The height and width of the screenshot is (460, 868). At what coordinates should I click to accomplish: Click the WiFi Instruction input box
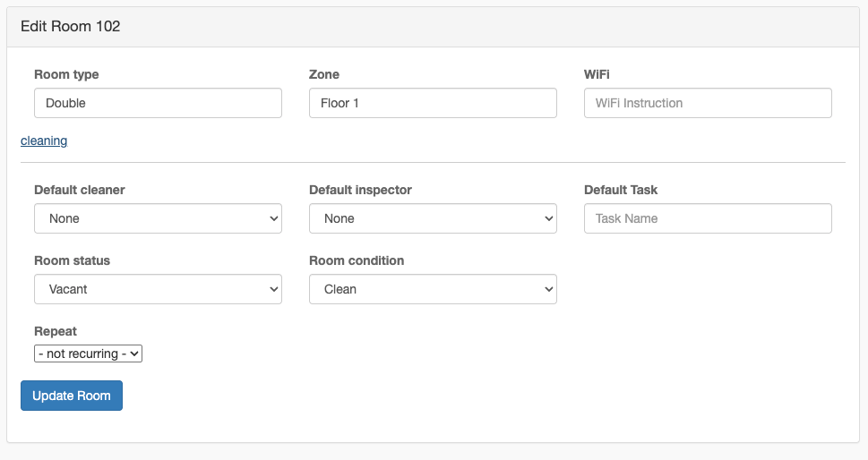tap(708, 103)
